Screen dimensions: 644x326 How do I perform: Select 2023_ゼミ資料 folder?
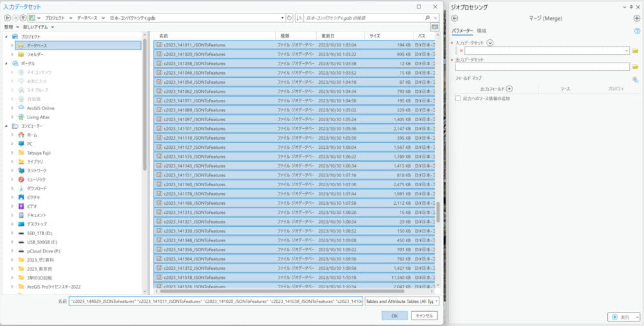[x=40, y=260]
